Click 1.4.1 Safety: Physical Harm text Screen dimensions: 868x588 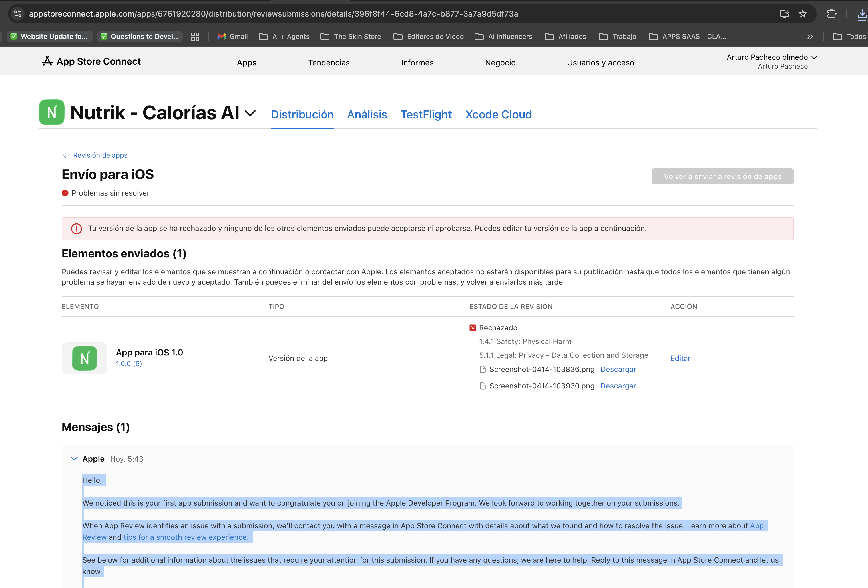pyautogui.click(x=525, y=342)
